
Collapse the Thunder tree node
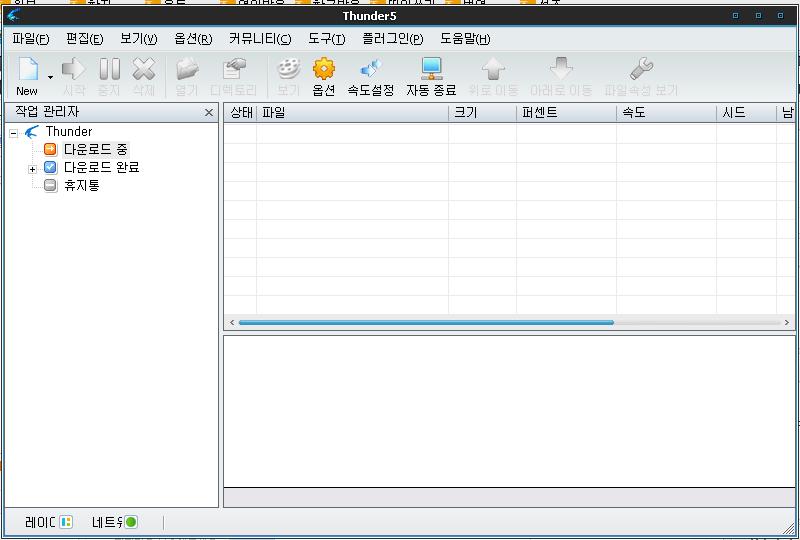coord(14,133)
